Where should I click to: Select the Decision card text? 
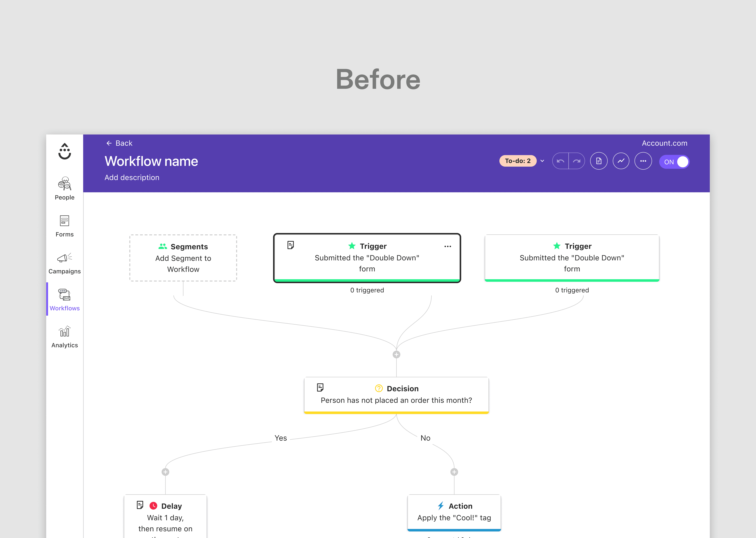[397, 400]
